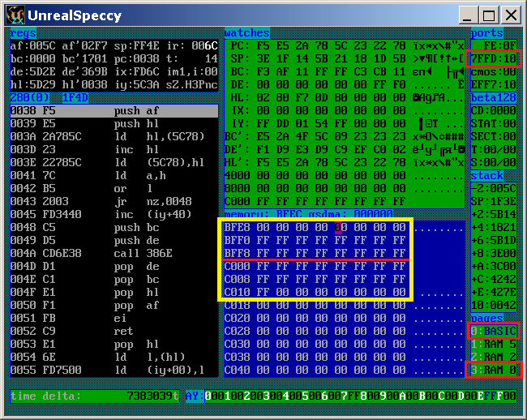Select the 'stack' panel label

[x=487, y=175]
